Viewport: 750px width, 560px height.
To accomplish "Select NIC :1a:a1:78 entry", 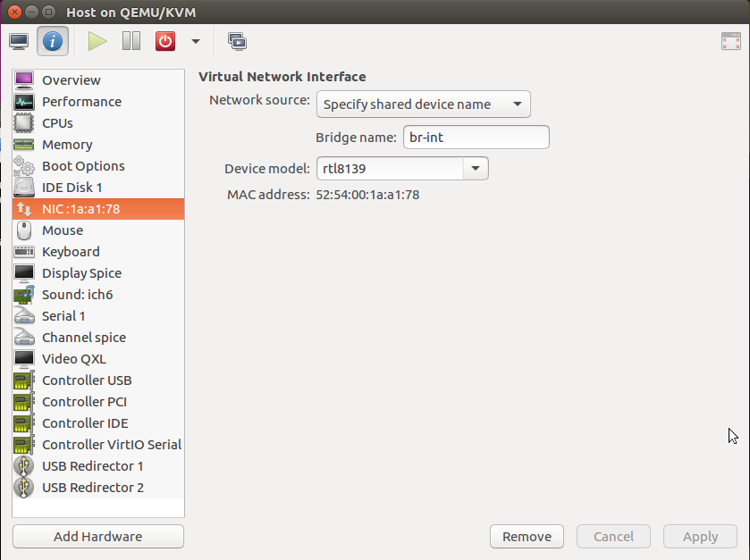I will click(x=98, y=209).
